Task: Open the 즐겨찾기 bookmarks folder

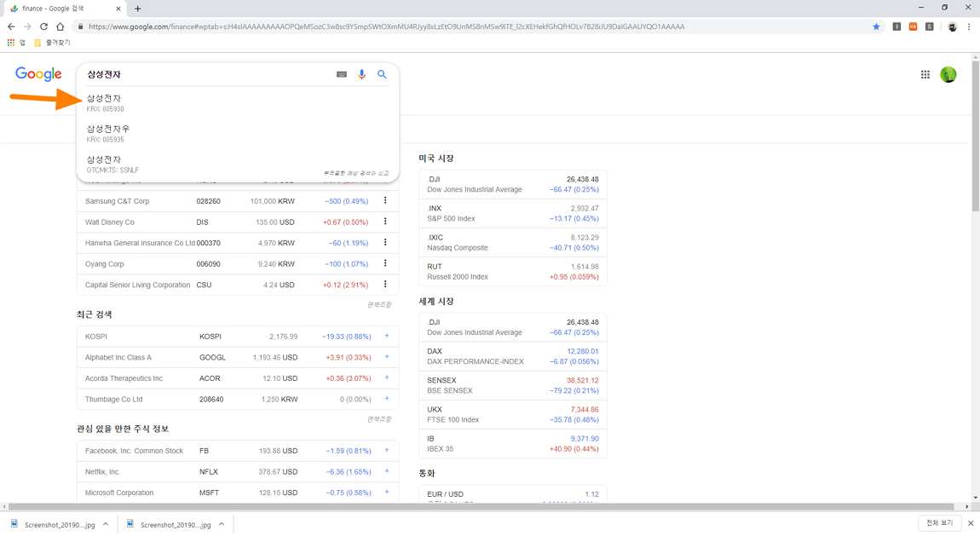Action: pyautogui.click(x=52, y=43)
